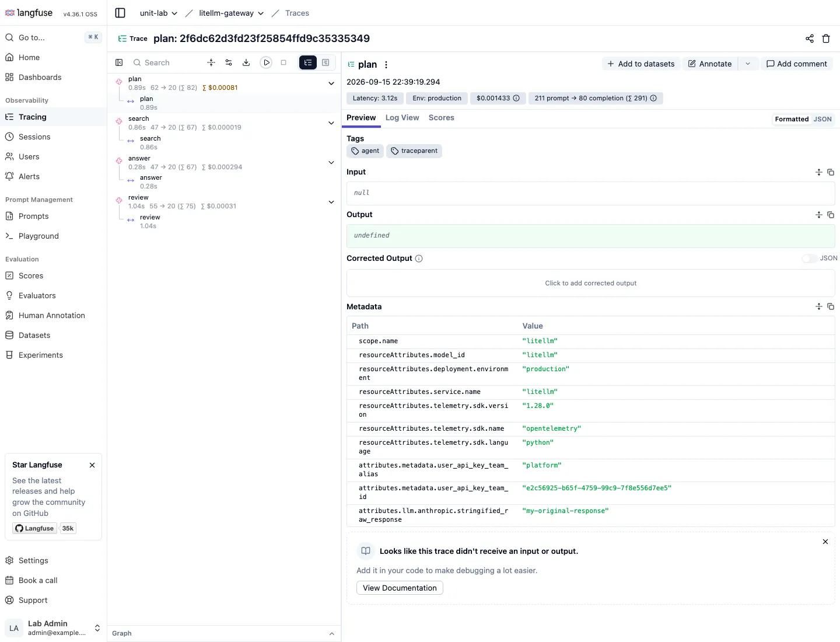
Task: Expand the Metadata section icon
Action: click(x=819, y=306)
